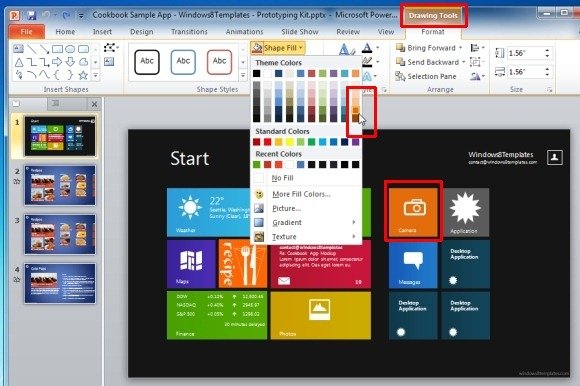Select the Arc shape
Image resolution: width=580 pixels, height=386 pixels.
[x=32, y=75]
